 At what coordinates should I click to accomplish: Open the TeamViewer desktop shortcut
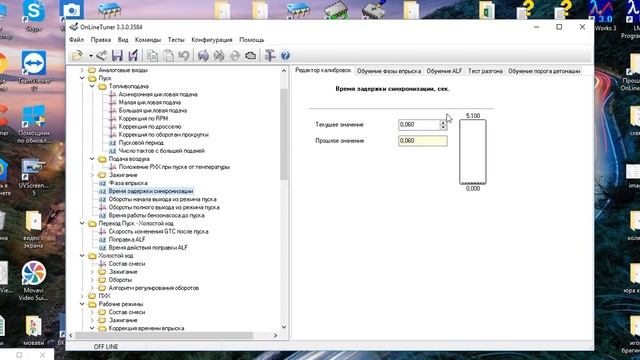34,70
